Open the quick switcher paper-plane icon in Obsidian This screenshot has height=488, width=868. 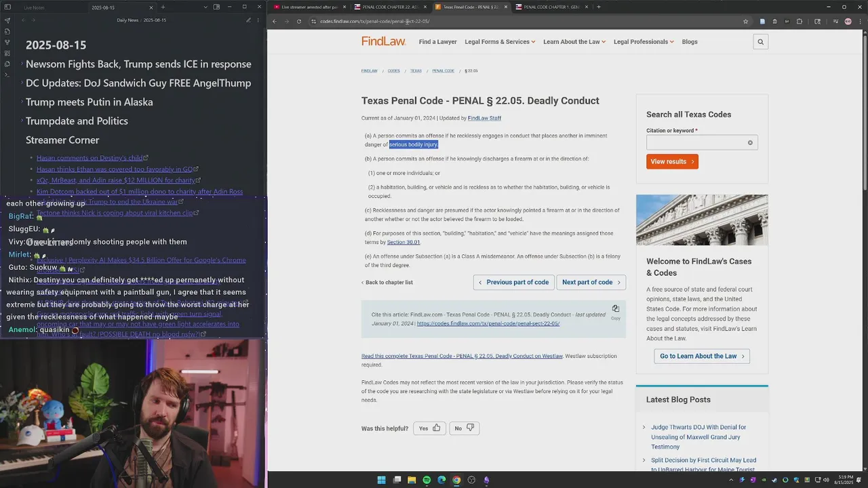7,20
